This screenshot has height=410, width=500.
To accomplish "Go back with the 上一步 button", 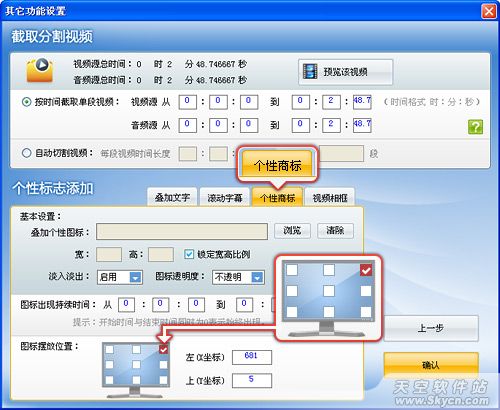I will pos(431,328).
